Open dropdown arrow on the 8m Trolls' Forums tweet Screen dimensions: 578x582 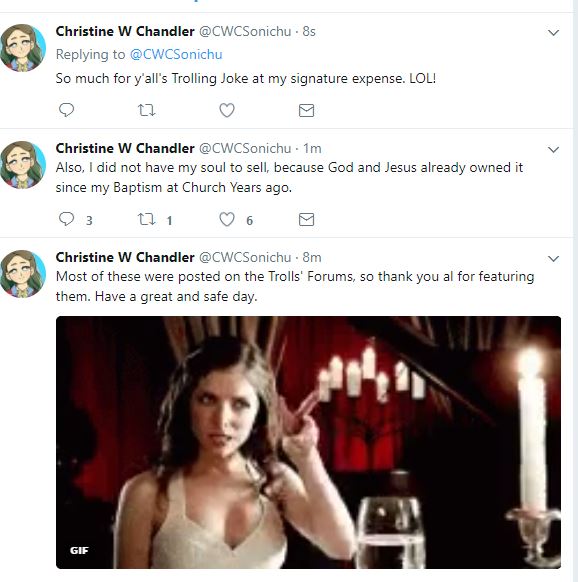[x=553, y=258]
